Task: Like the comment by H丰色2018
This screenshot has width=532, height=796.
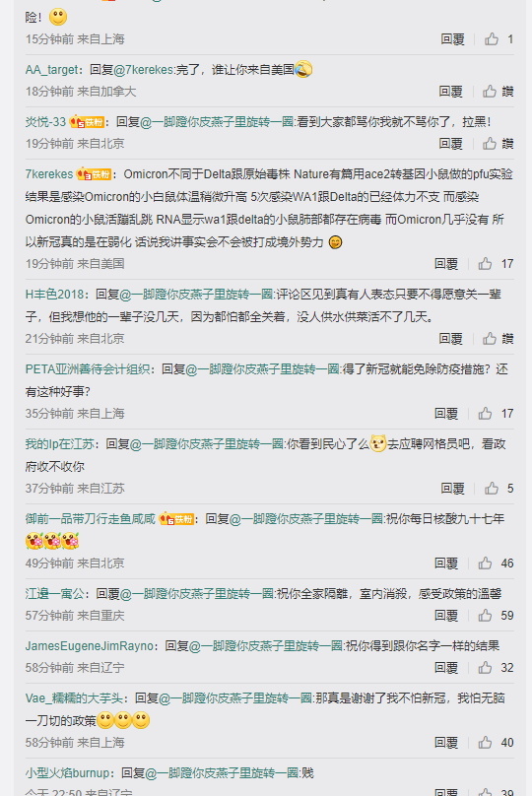Action: [x=490, y=339]
